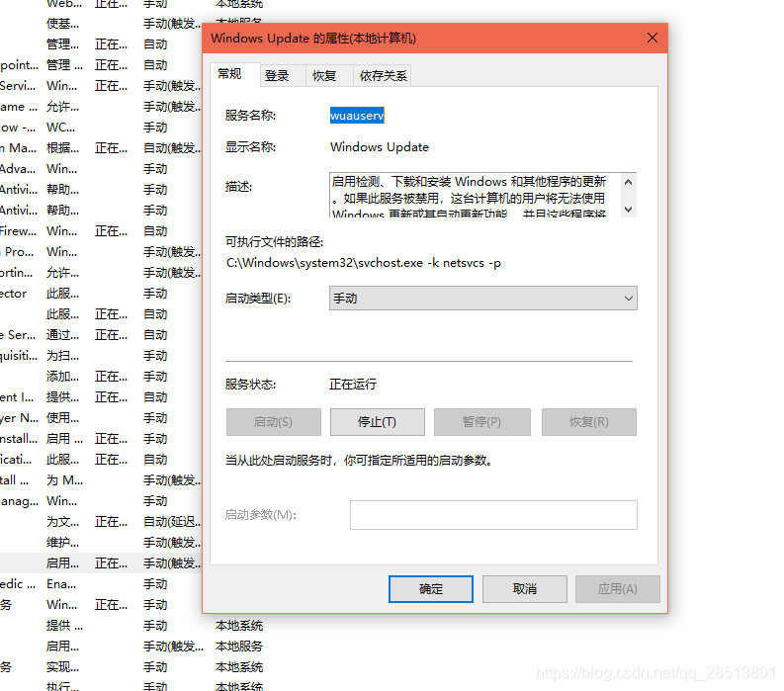Image resolution: width=784 pixels, height=691 pixels.
Task: Select the services row '实现...'
Action: (x=132, y=667)
